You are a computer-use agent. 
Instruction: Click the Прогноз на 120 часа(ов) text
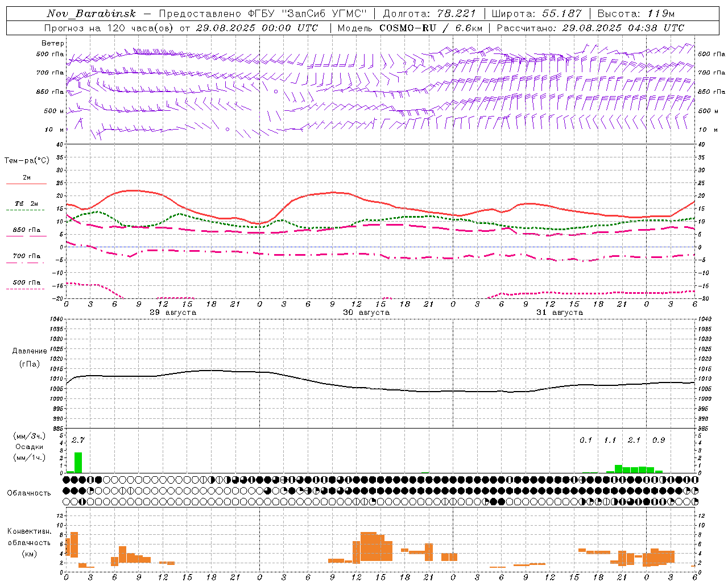(110, 28)
